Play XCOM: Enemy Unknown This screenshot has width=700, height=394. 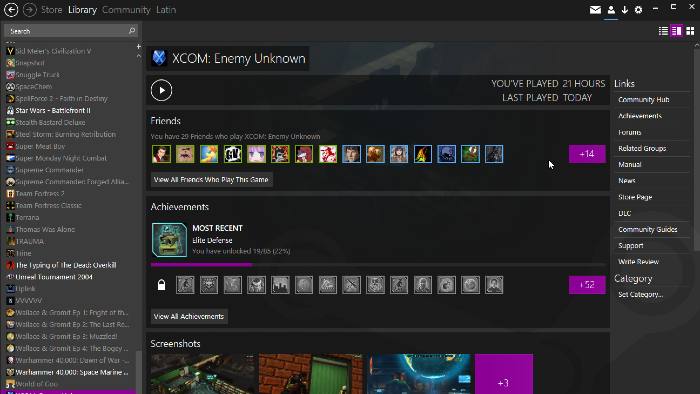(161, 90)
